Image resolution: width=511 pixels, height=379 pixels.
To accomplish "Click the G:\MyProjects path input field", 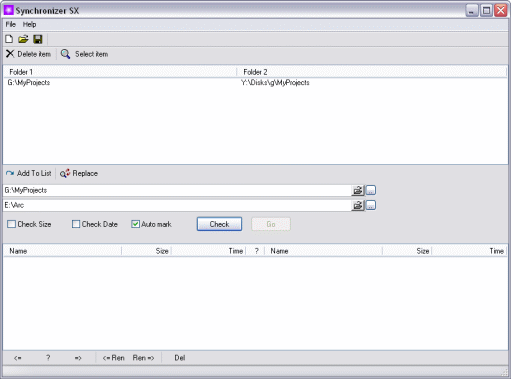I will coord(177,190).
